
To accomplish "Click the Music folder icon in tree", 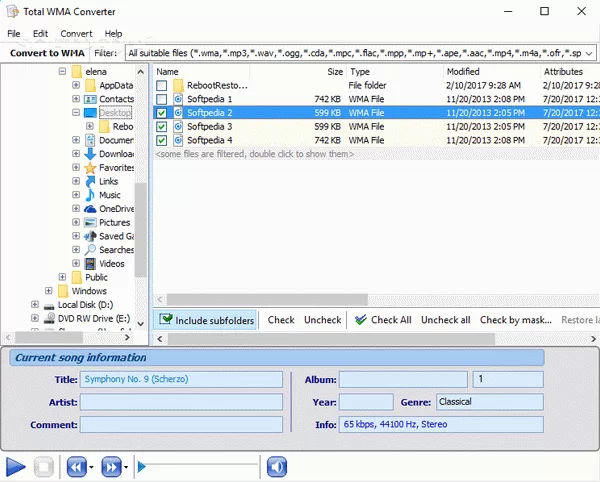I will click(90, 195).
